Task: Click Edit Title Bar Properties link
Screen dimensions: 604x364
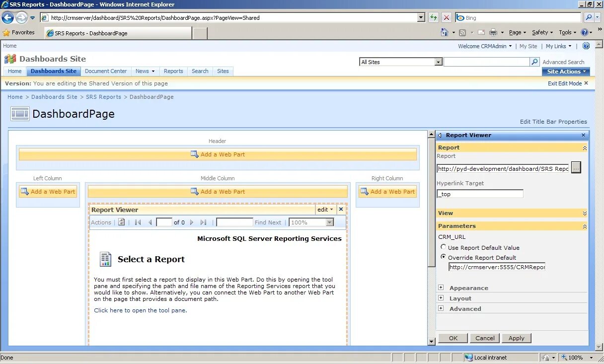Action: pyautogui.click(x=553, y=122)
